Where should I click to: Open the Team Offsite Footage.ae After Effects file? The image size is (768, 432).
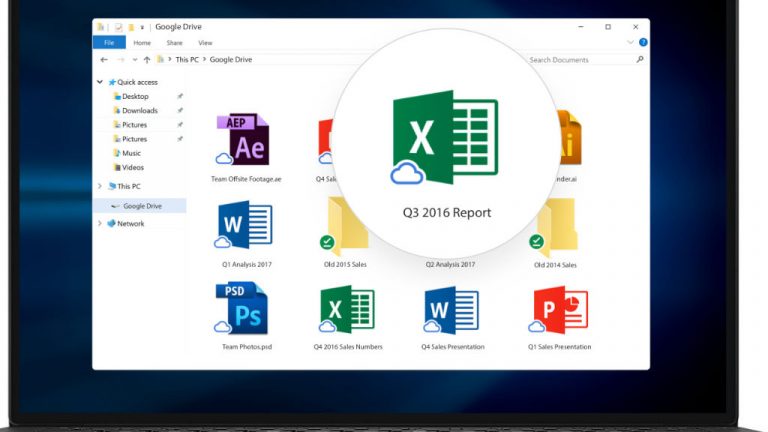(243, 140)
